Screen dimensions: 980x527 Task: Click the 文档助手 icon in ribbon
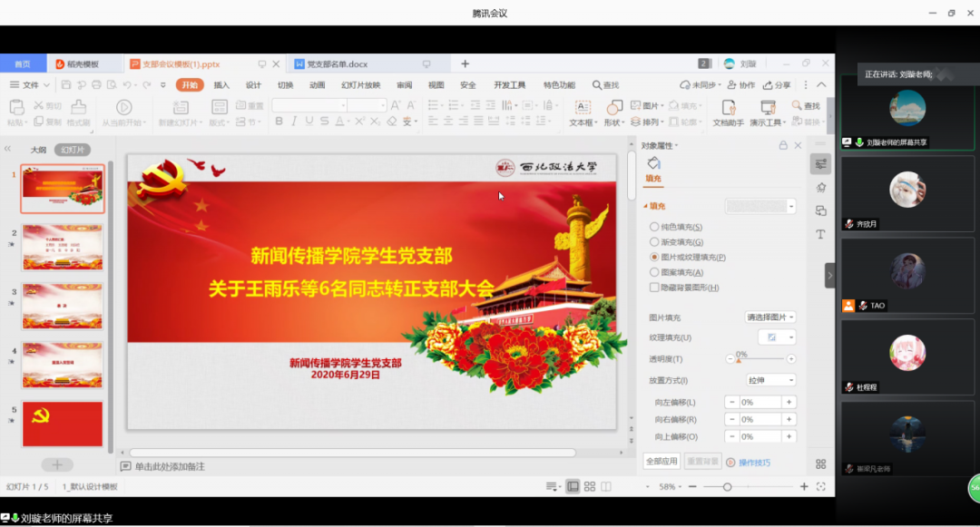728,108
